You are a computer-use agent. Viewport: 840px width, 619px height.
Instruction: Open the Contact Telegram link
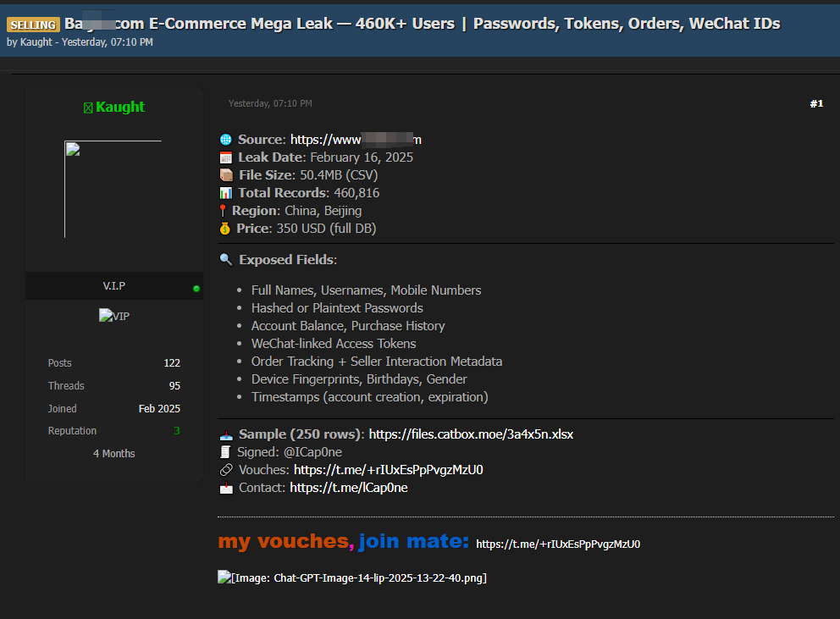pyautogui.click(x=349, y=488)
